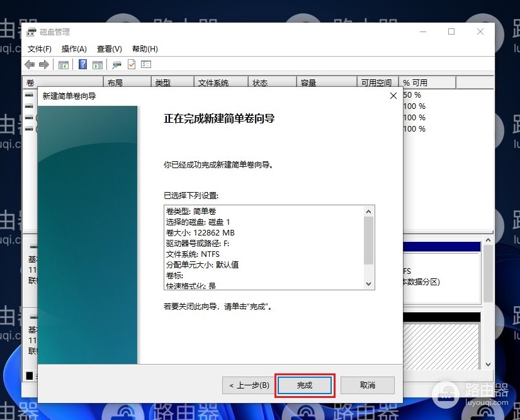This screenshot has height=420, width=520.
Task: Close the 新建简单卷向导 dialog with X
Action: [393, 96]
